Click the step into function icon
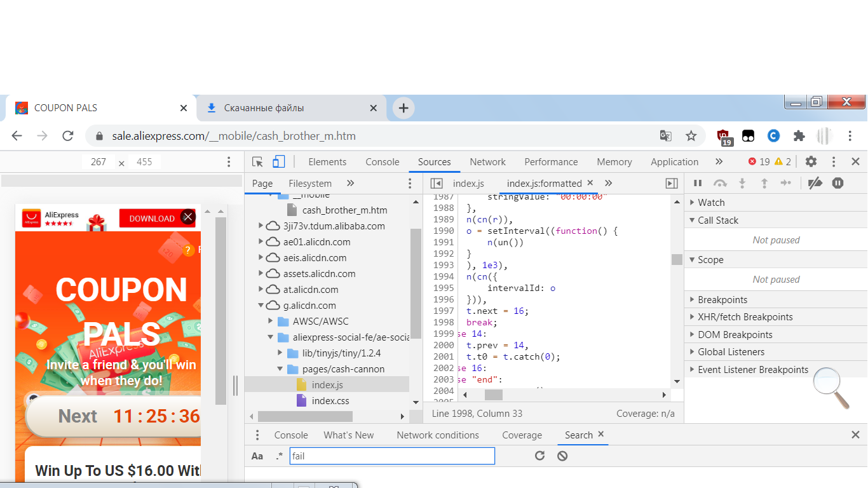 742,183
